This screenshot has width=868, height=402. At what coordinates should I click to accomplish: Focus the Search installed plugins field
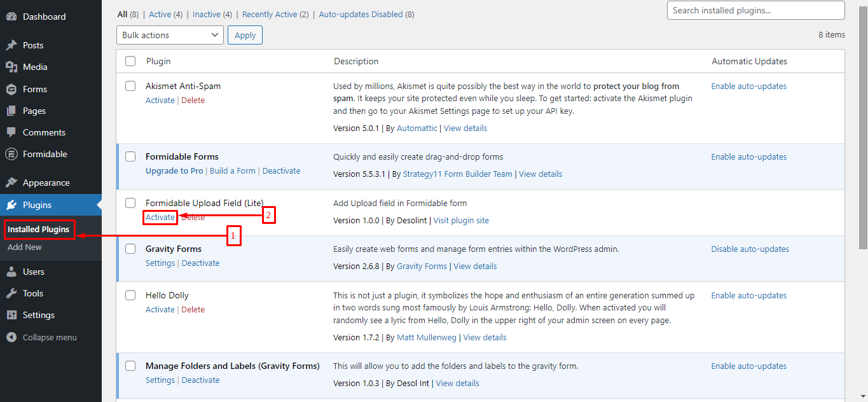coord(756,10)
